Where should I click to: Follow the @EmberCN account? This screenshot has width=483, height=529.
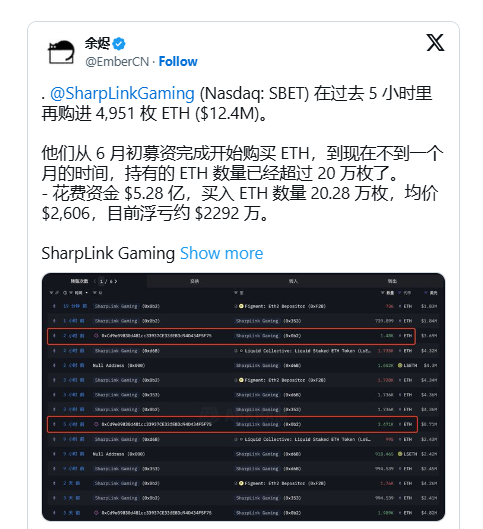(x=178, y=62)
